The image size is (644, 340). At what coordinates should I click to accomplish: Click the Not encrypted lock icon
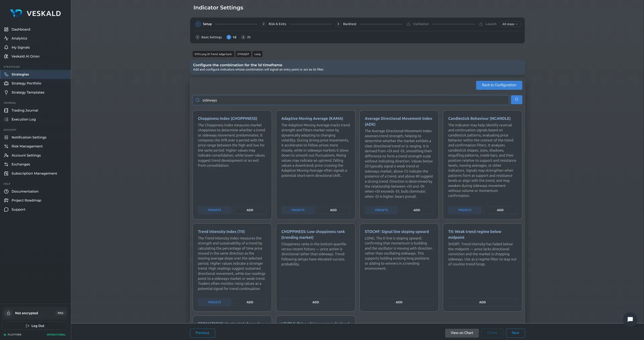point(9,313)
